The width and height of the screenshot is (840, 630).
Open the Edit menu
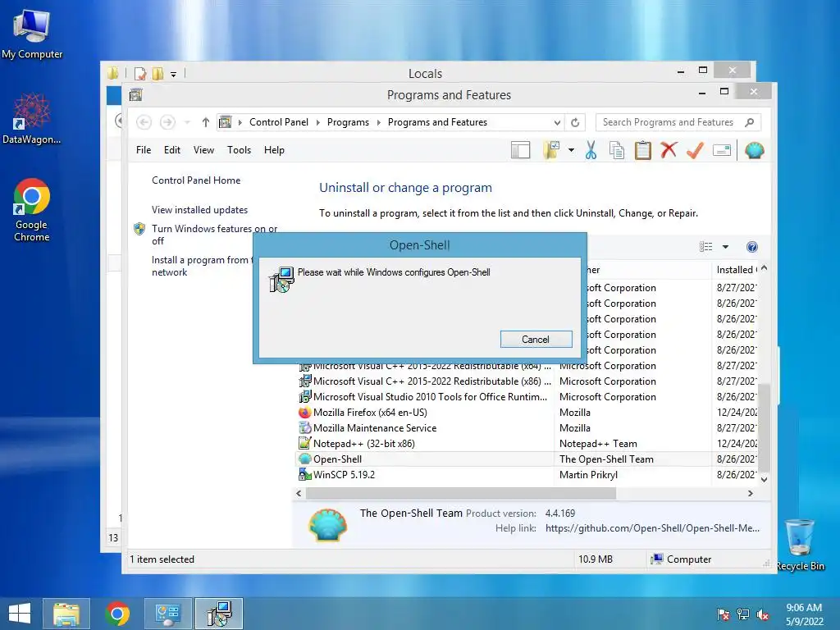172,150
